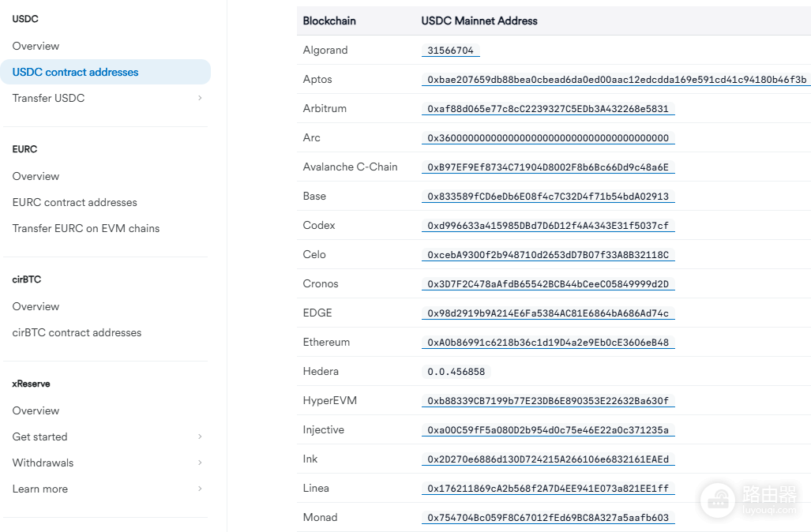Click the Blockchain column header
Screen dimensions: 811x532
[x=329, y=21]
